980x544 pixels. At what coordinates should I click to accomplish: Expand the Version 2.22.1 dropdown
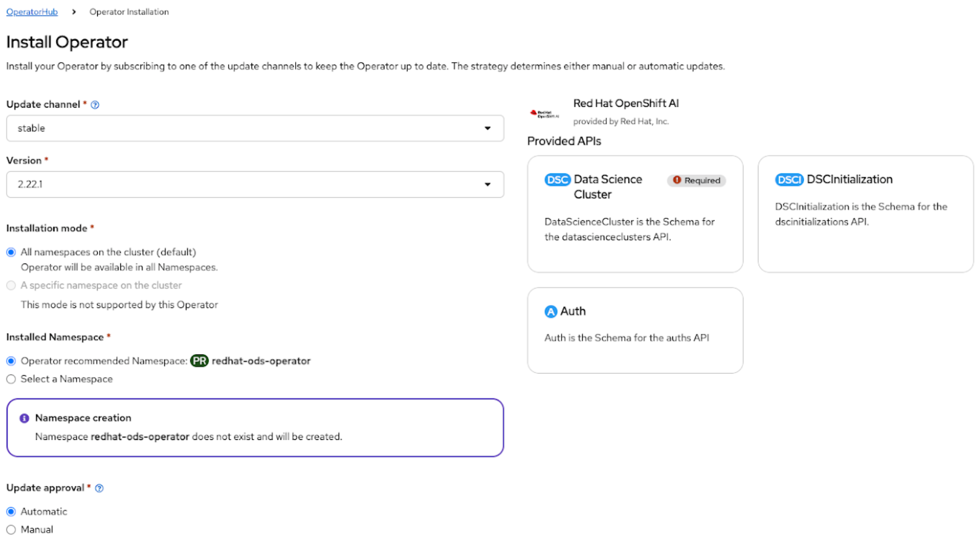255,184
